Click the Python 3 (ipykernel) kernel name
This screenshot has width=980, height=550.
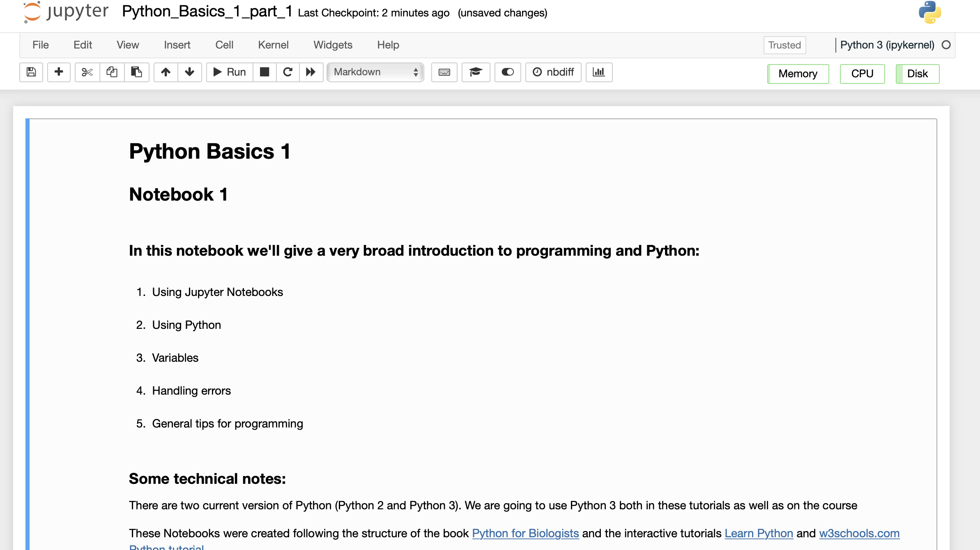pos(887,45)
